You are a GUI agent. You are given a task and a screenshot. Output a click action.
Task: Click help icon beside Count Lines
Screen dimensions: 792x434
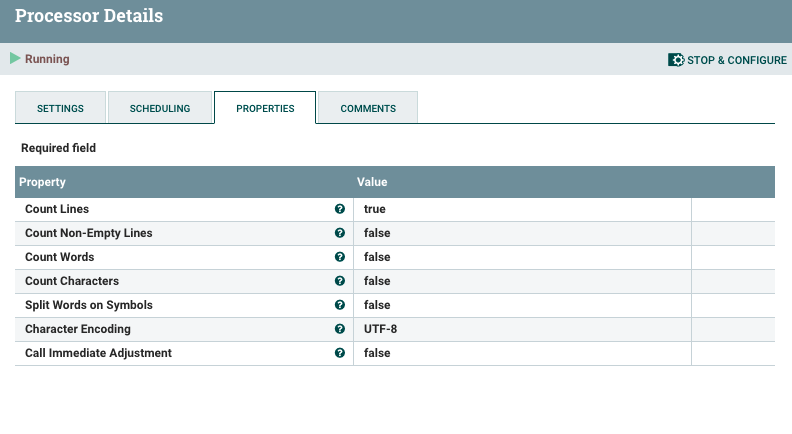(x=340, y=209)
